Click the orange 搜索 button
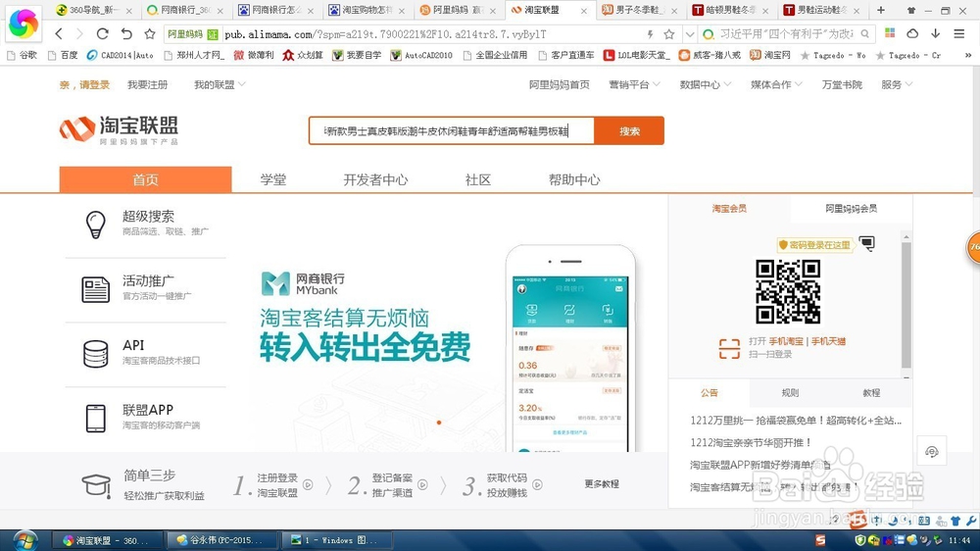 point(629,130)
